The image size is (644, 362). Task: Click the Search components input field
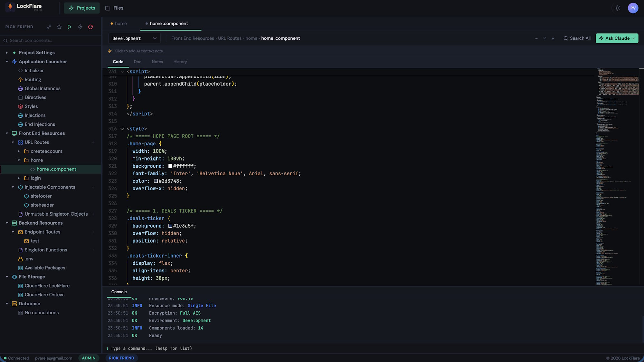51,40
